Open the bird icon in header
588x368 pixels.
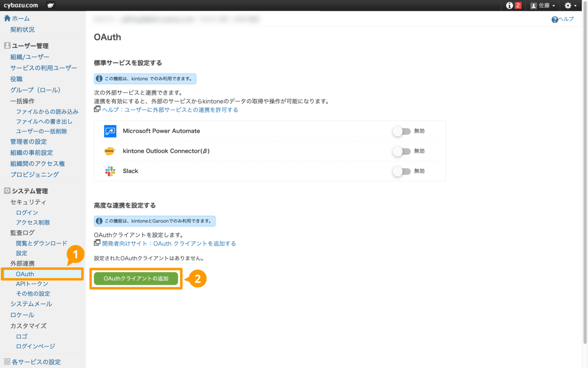(x=51, y=5)
